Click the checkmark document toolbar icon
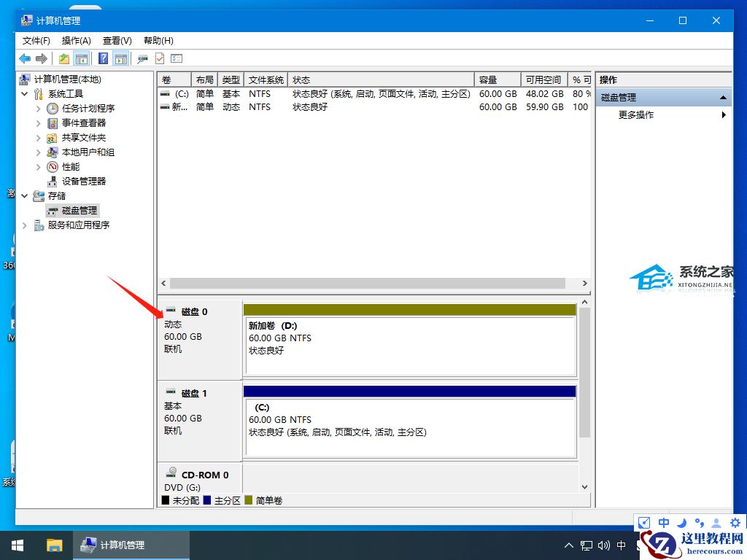Screen dimensions: 747x560 tap(160, 58)
